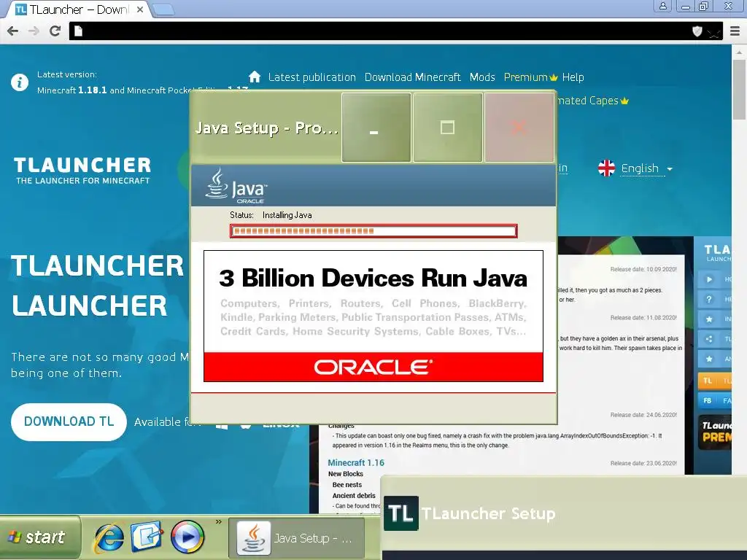The height and width of the screenshot is (560, 747).
Task: Click the home icon on TLauncher site
Action: point(255,77)
